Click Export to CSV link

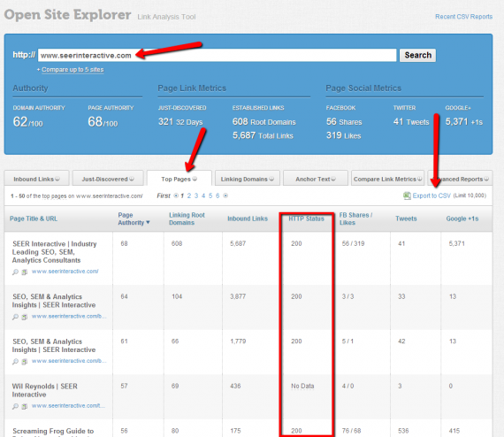431,195
